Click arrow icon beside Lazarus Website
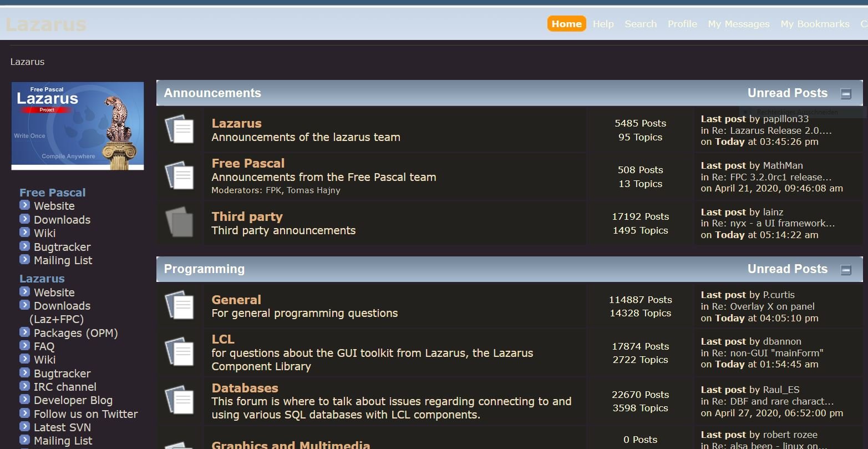The width and height of the screenshot is (868, 449). [24, 291]
